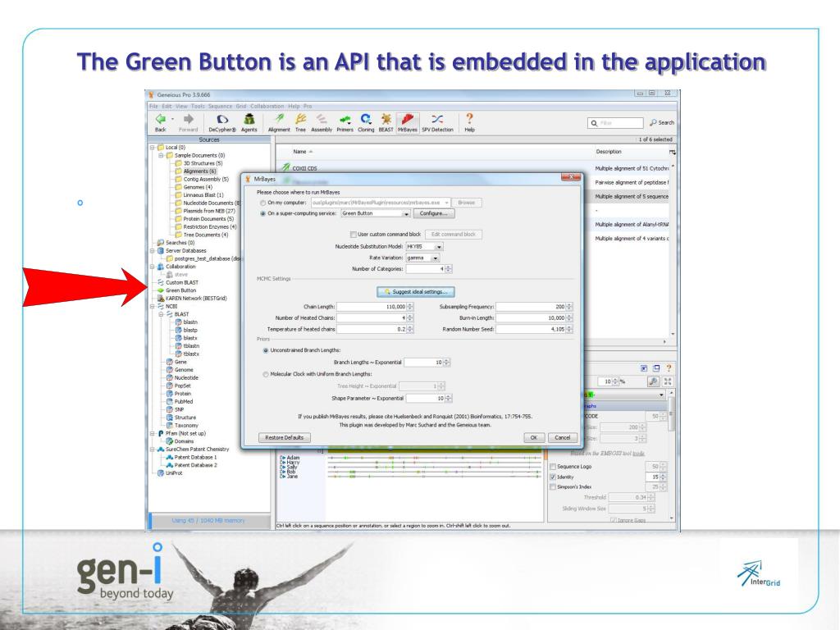Viewport: 840px width, 630px height.
Task: Click the Filter search box
Action: click(x=615, y=123)
